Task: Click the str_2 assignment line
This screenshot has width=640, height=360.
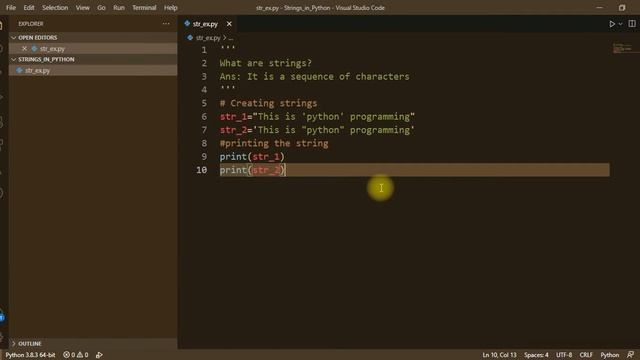Action: pos(317,130)
